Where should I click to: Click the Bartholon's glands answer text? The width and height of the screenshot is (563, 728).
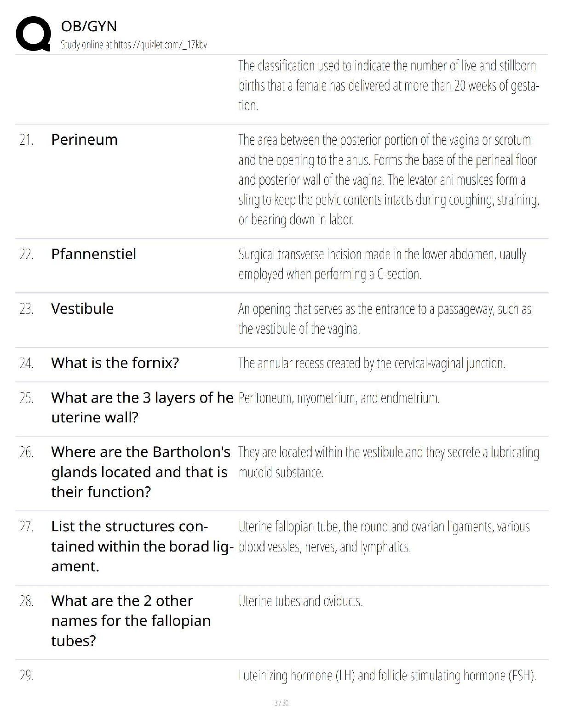388,462
